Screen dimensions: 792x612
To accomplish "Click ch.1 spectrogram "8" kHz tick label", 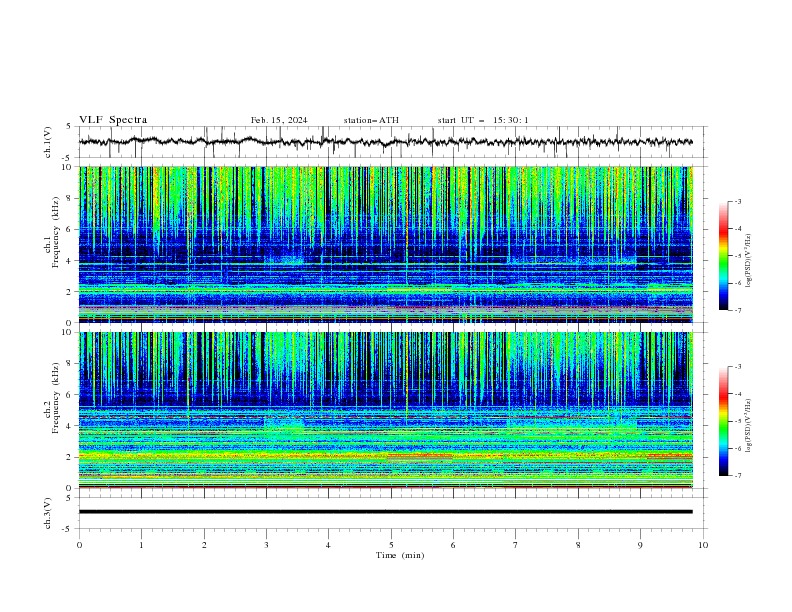I will tap(70, 198).
